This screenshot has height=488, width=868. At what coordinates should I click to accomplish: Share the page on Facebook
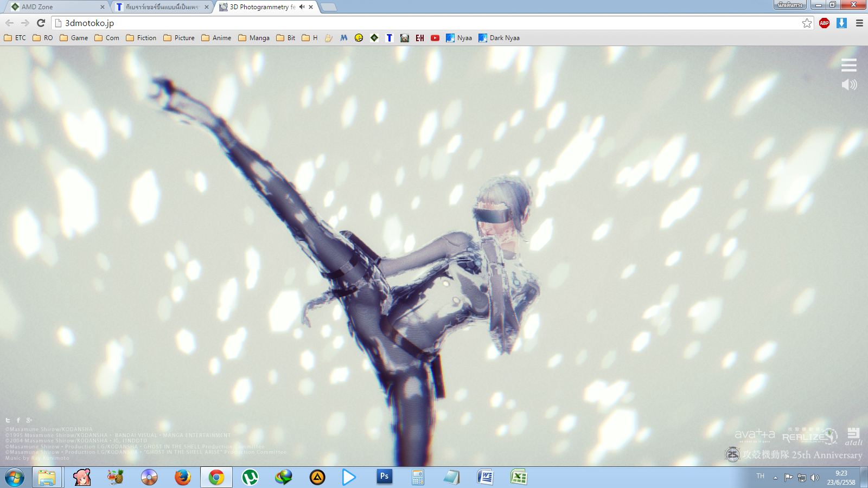point(18,420)
